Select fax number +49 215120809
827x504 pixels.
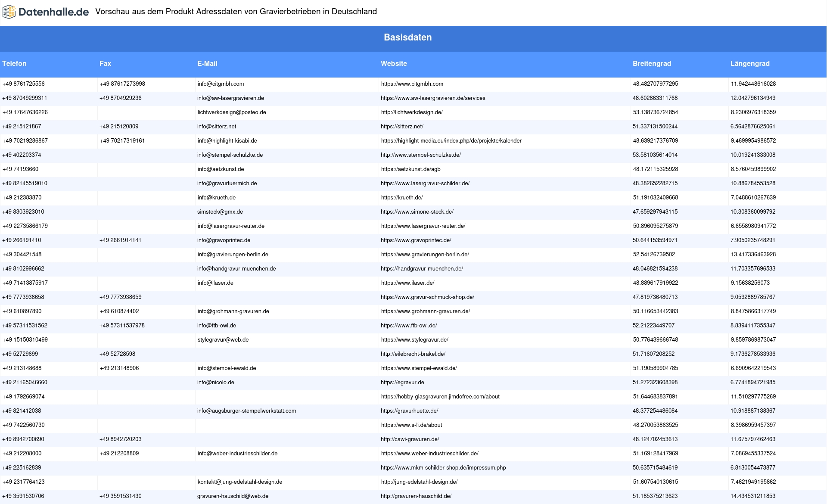(x=119, y=127)
